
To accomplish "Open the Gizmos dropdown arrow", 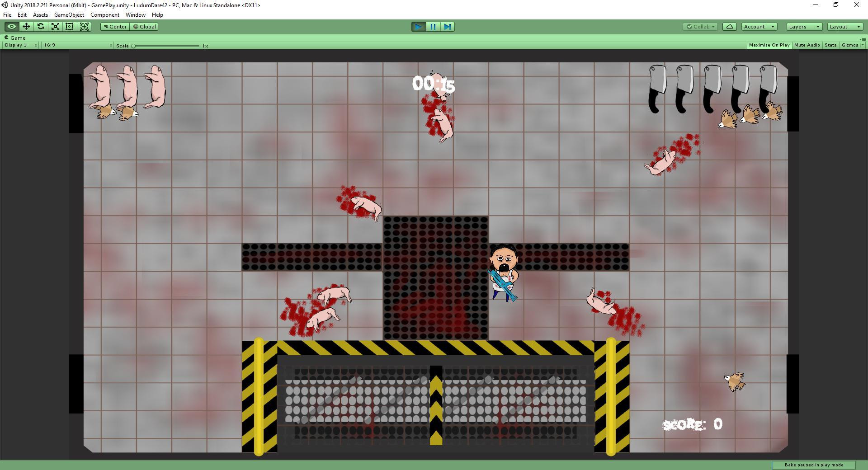I will (863, 45).
